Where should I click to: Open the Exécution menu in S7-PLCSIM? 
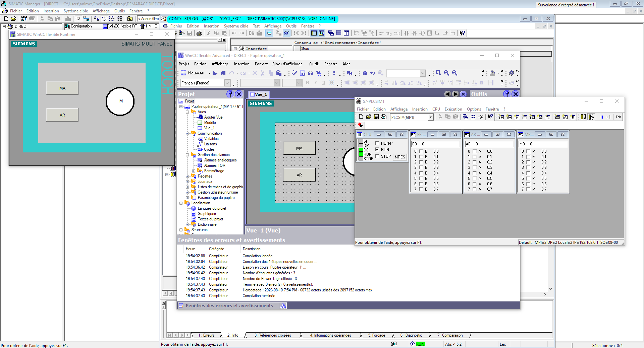(453, 109)
